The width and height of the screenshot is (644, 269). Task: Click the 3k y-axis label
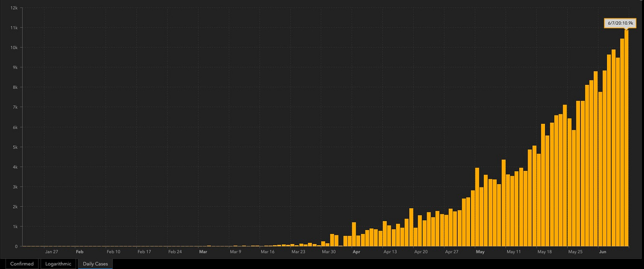15,187
